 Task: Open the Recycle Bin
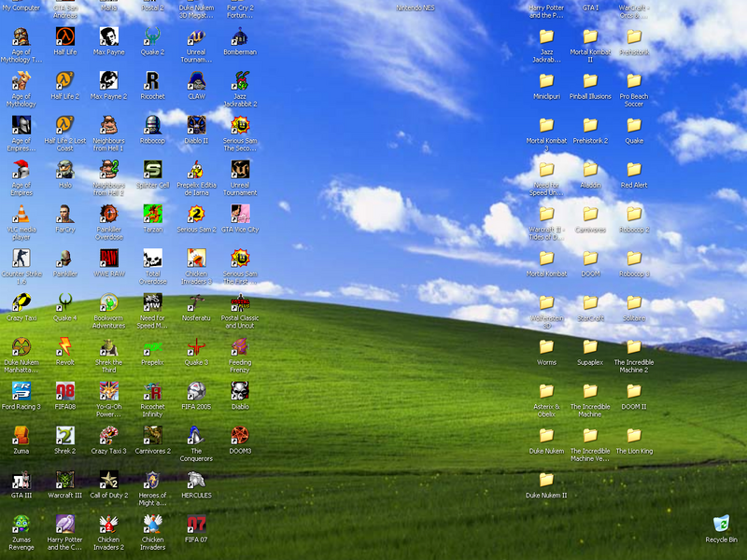click(721, 525)
